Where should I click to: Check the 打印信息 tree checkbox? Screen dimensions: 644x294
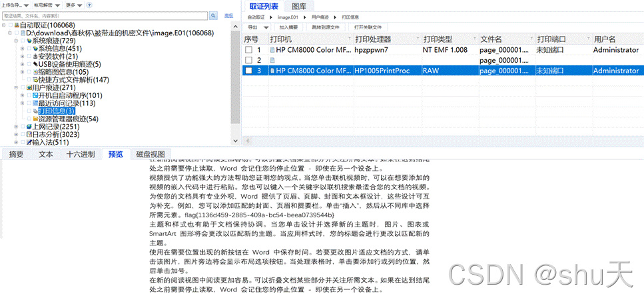(29, 111)
